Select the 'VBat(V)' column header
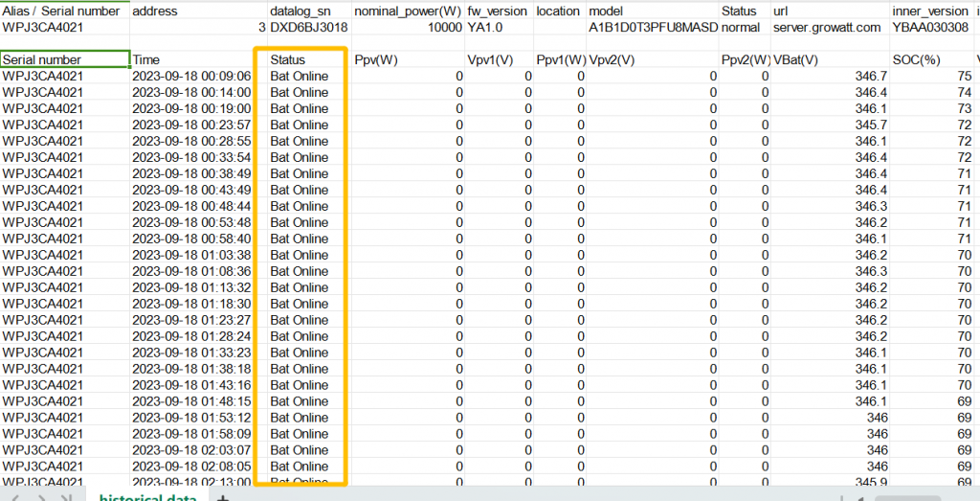Image resolution: width=980 pixels, height=501 pixels. [x=830, y=60]
